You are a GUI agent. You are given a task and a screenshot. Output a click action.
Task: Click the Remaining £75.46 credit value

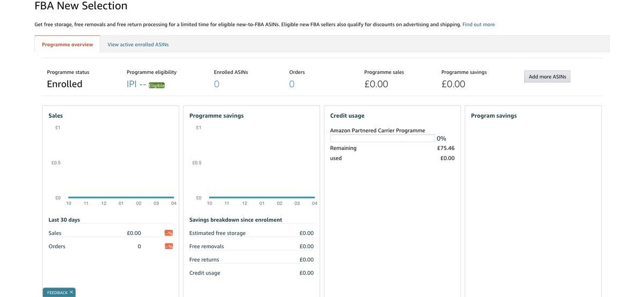tap(446, 148)
